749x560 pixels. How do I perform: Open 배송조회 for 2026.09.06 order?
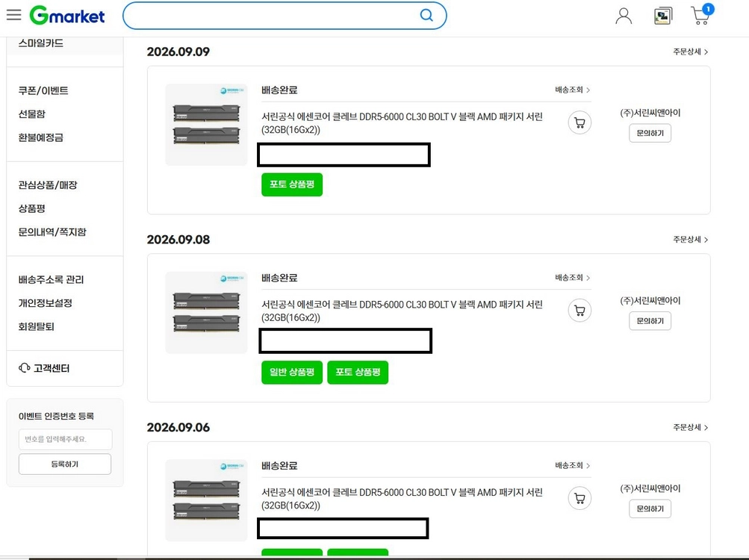tap(572, 465)
